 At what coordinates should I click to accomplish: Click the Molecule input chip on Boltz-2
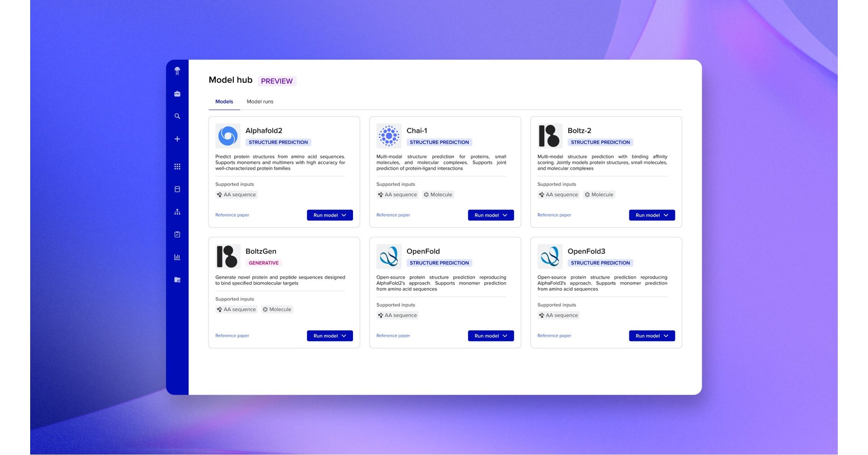pos(599,195)
